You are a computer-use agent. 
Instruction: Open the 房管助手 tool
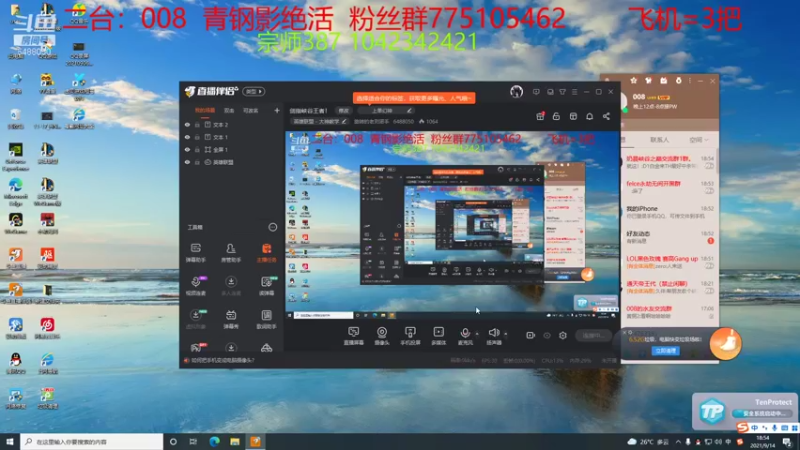[x=231, y=253]
